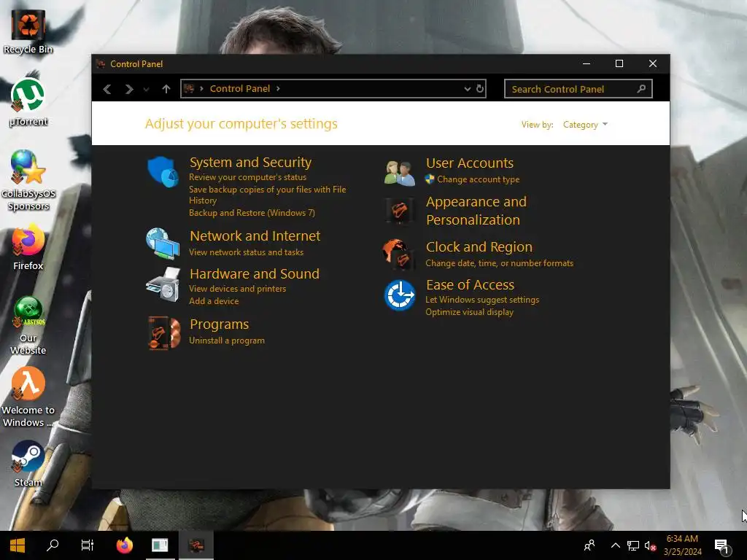Open Firefox from the taskbar
The height and width of the screenshot is (560, 747).
[124, 545]
